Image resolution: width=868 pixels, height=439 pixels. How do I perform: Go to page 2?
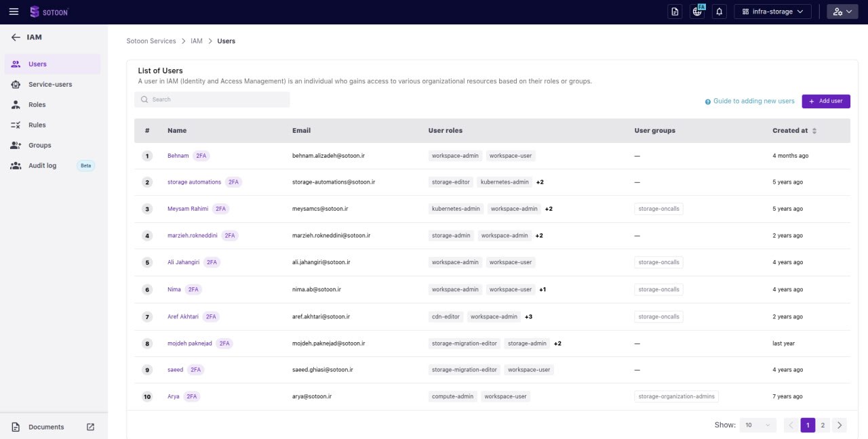(x=823, y=425)
